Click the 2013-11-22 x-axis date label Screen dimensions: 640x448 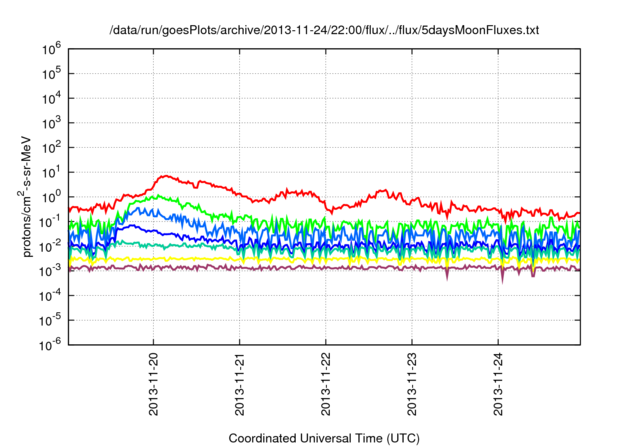coord(326,384)
